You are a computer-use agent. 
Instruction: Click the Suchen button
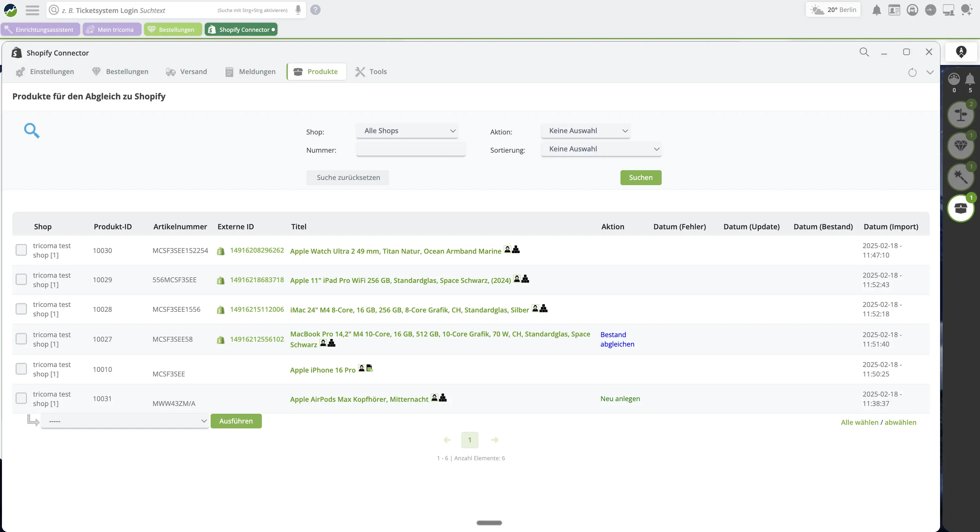click(641, 177)
